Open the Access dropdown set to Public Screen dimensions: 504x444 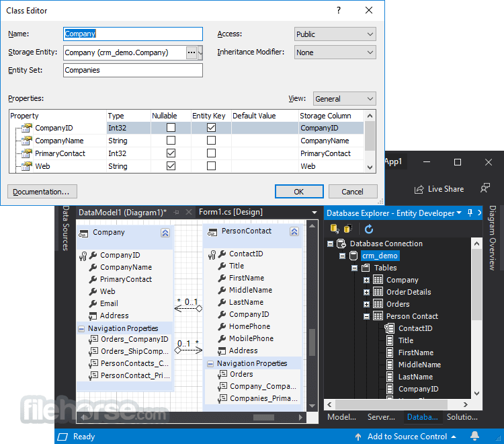335,34
